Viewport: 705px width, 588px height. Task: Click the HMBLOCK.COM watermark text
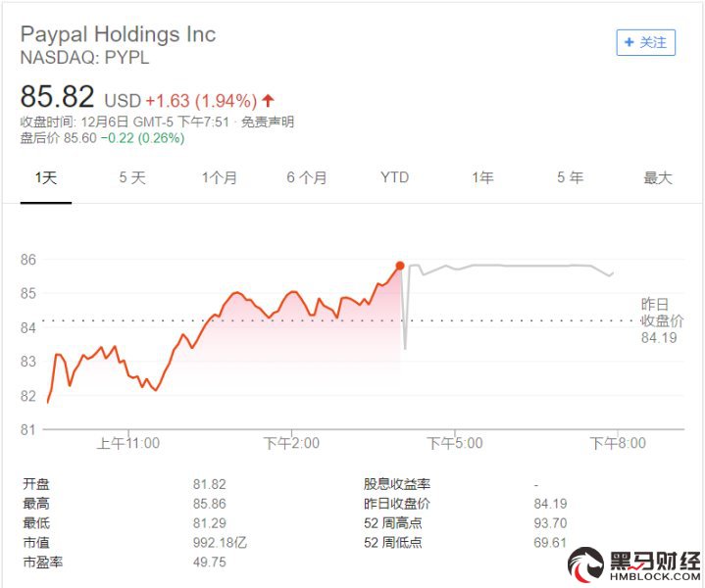(655, 576)
